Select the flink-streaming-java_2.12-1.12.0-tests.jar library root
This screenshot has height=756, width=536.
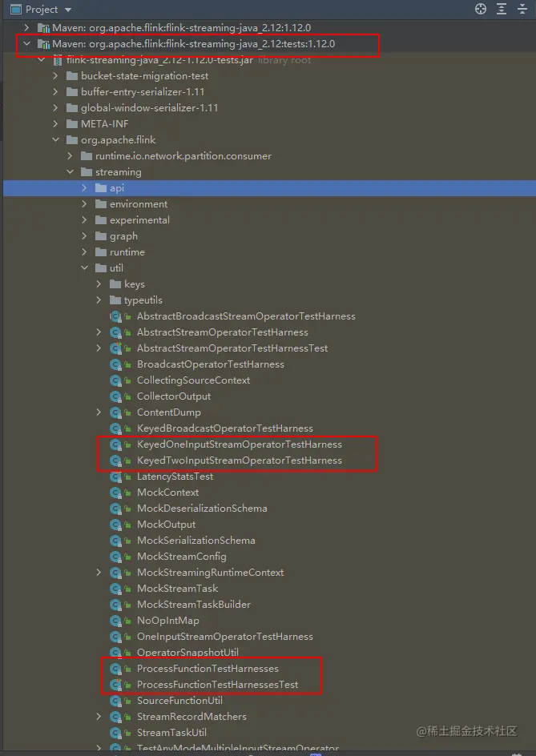pyautogui.click(x=159, y=60)
